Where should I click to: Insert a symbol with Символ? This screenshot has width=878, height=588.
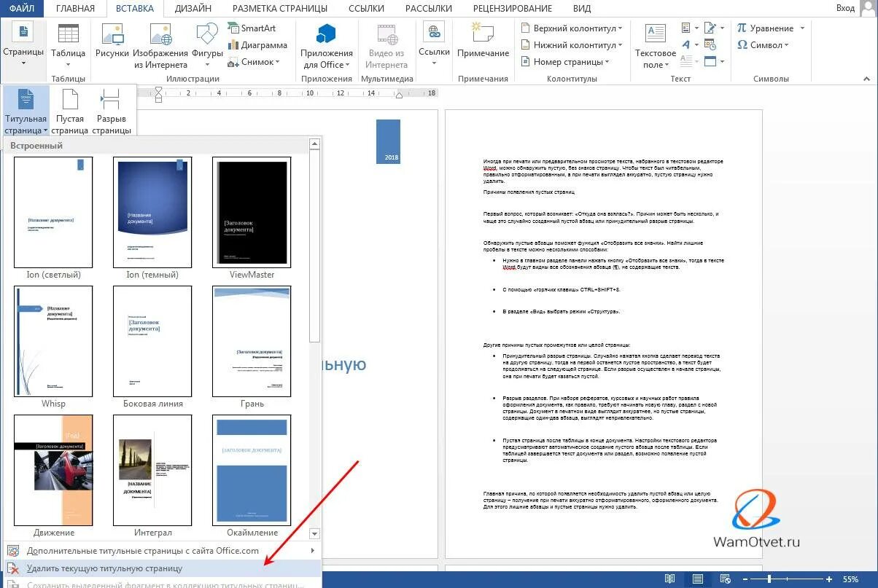763,45
